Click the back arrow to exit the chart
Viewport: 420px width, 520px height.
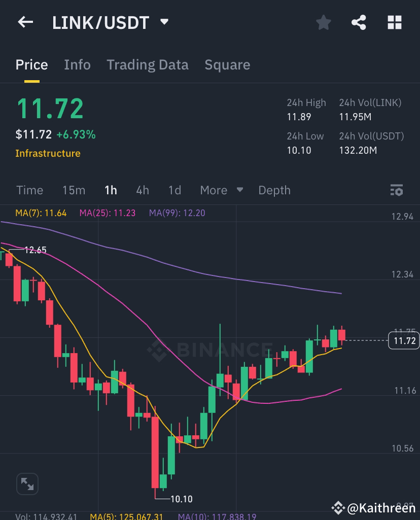point(24,22)
